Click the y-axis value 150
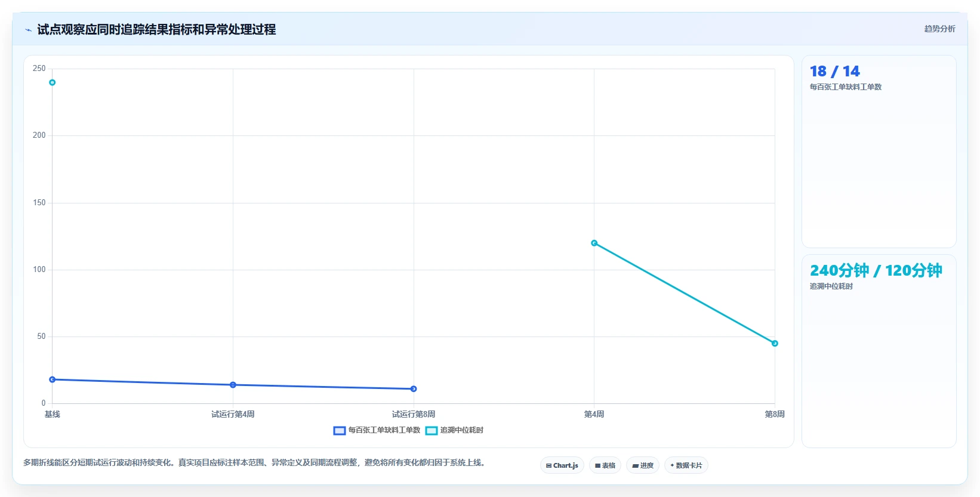The image size is (980, 497). tap(39, 203)
